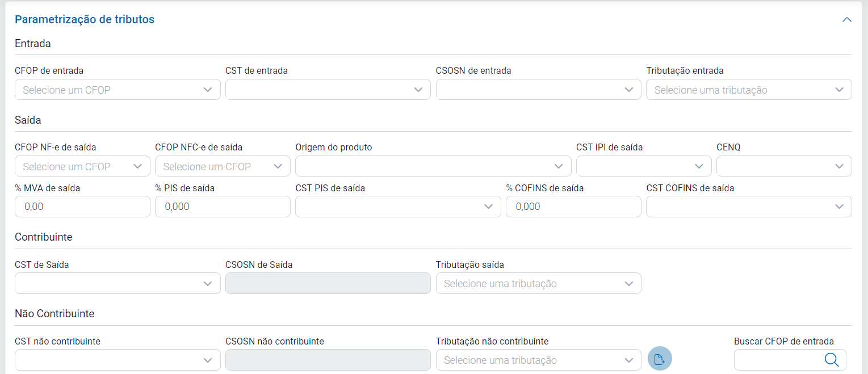The width and height of the screenshot is (868, 374).
Task: Expand the Origem do produto dropdown
Action: (x=433, y=166)
